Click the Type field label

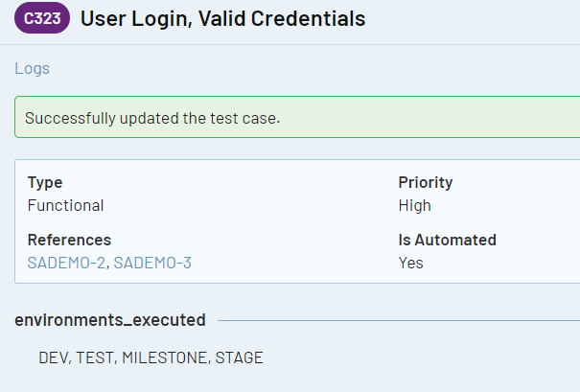45,182
